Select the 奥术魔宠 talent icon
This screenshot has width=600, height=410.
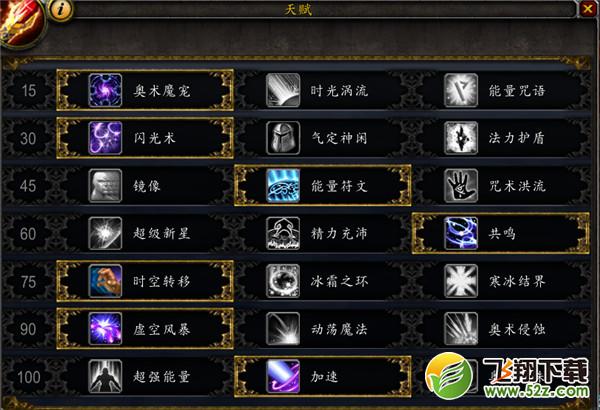tap(105, 90)
